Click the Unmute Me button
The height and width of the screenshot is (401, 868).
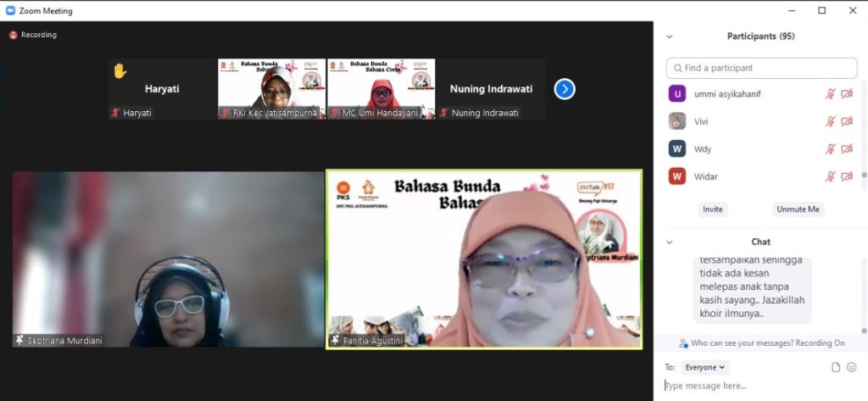798,209
